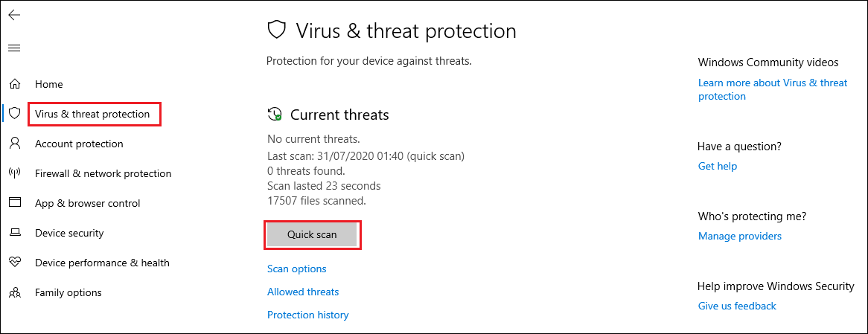Image resolution: width=868 pixels, height=334 pixels.
Task: Click the Virus protection shield icon
Action: tap(14, 114)
